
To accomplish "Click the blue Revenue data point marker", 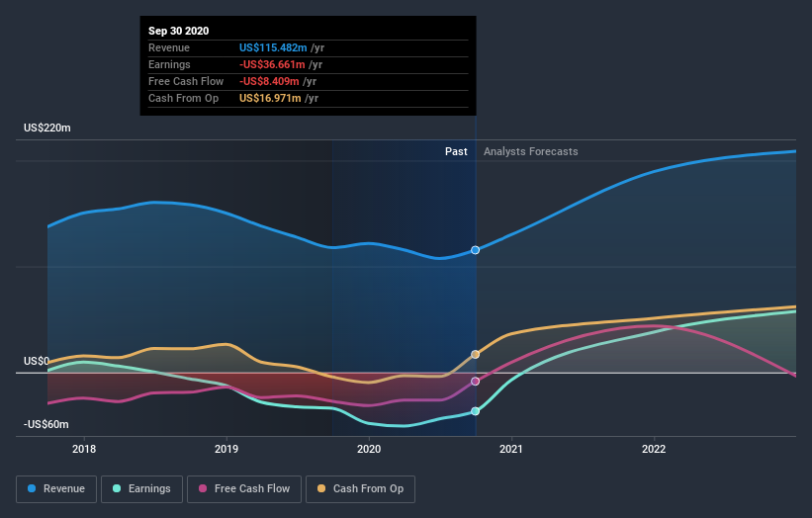I will (475, 250).
